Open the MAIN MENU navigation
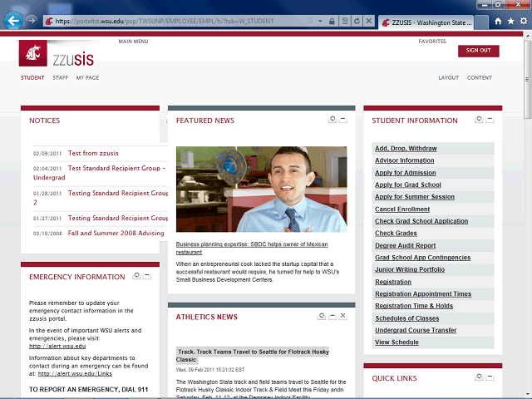The width and height of the screenshot is (532, 399). point(133,42)
